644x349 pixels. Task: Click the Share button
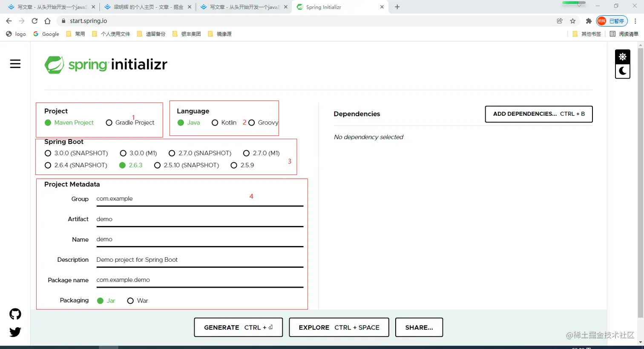pos(419,327)
